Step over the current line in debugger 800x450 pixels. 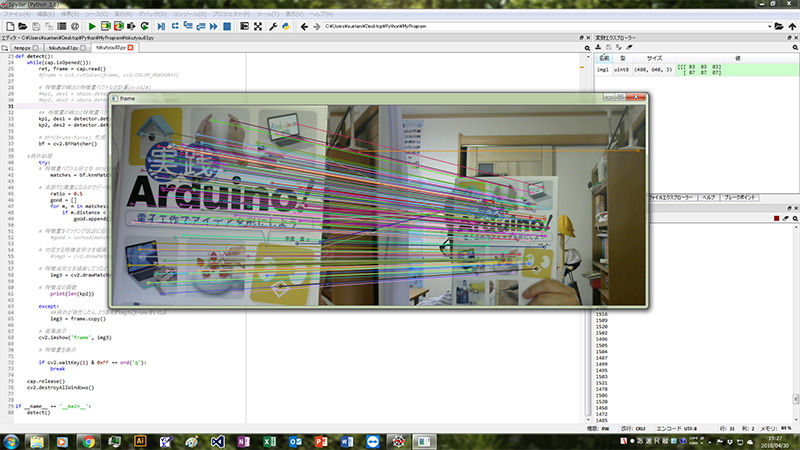coord(175,26)
